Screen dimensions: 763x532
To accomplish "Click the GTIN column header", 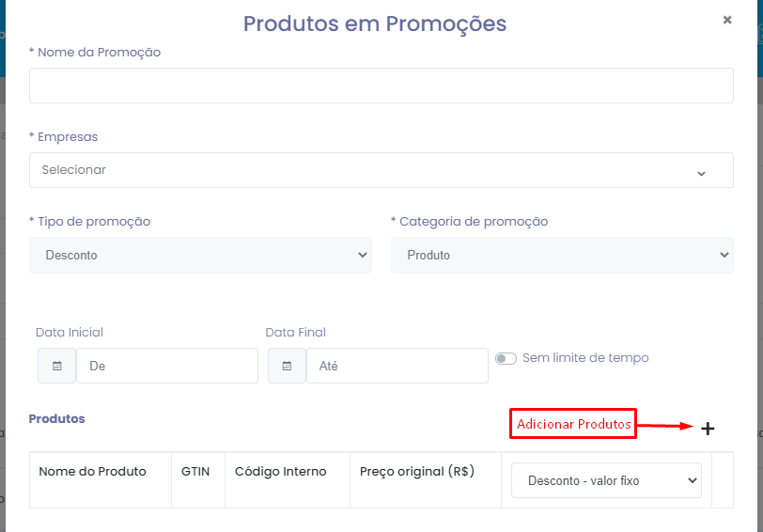I will pyautogui.click(x=195, y=471).
